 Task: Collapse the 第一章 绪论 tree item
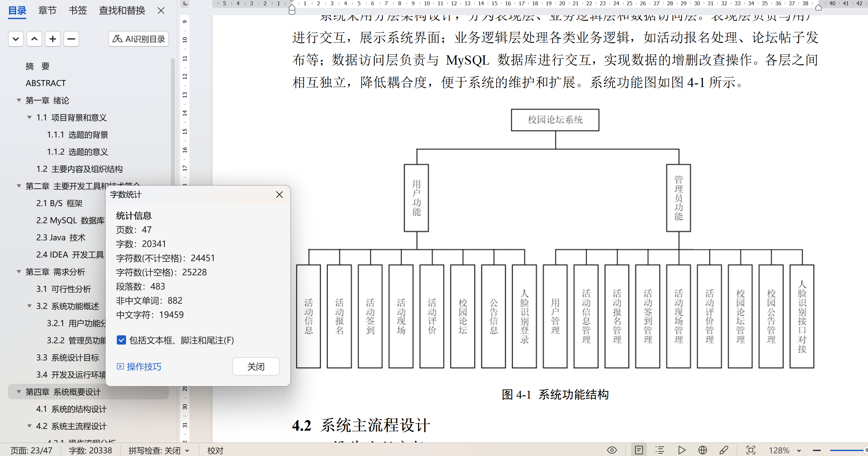(x=19, y=100)
